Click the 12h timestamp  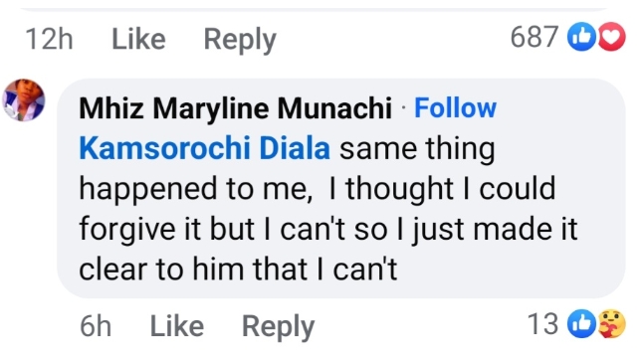click(50, 39)
